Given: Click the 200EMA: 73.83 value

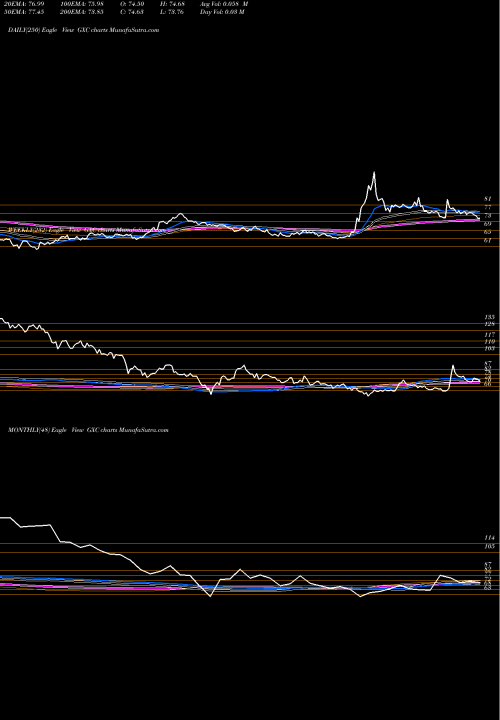Looking at the screenshot, I should [x=80, y=12].
